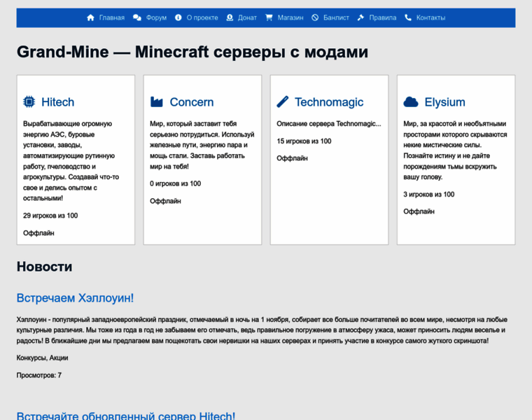This screenshot has height=420, width=532.
Task: Click the info circle icon
Action: pos(178,17)
